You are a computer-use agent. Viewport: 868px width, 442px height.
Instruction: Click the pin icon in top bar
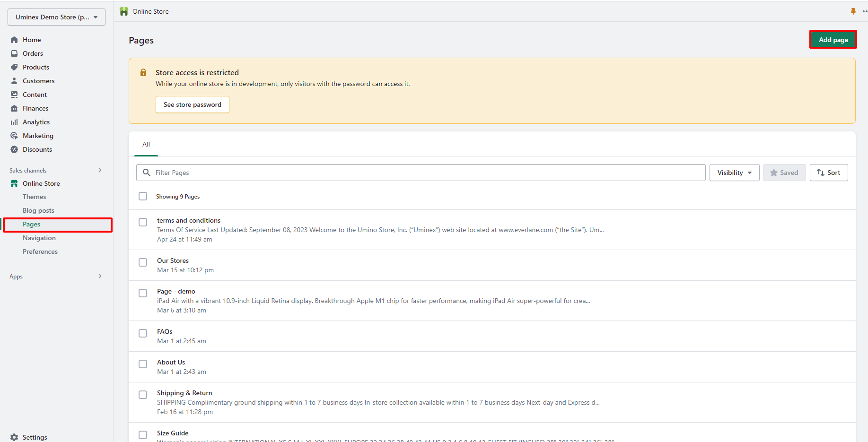853,11
